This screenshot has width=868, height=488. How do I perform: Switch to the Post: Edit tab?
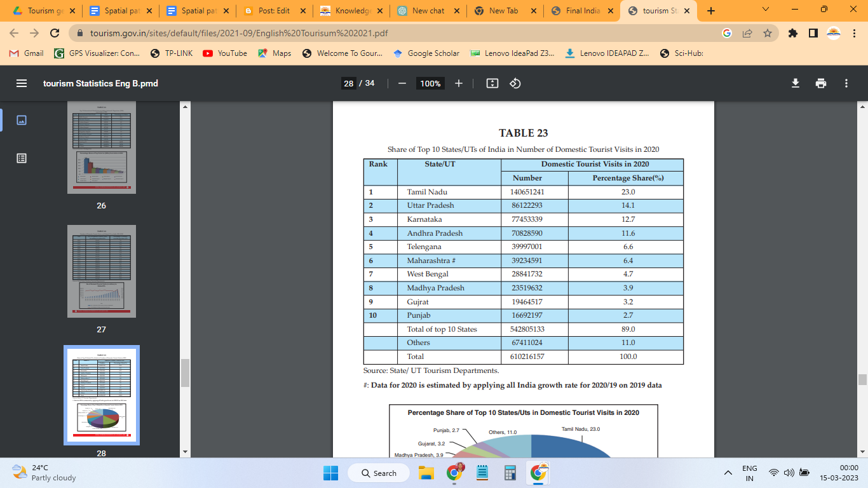pyautogui.click(x=275, y=11)
